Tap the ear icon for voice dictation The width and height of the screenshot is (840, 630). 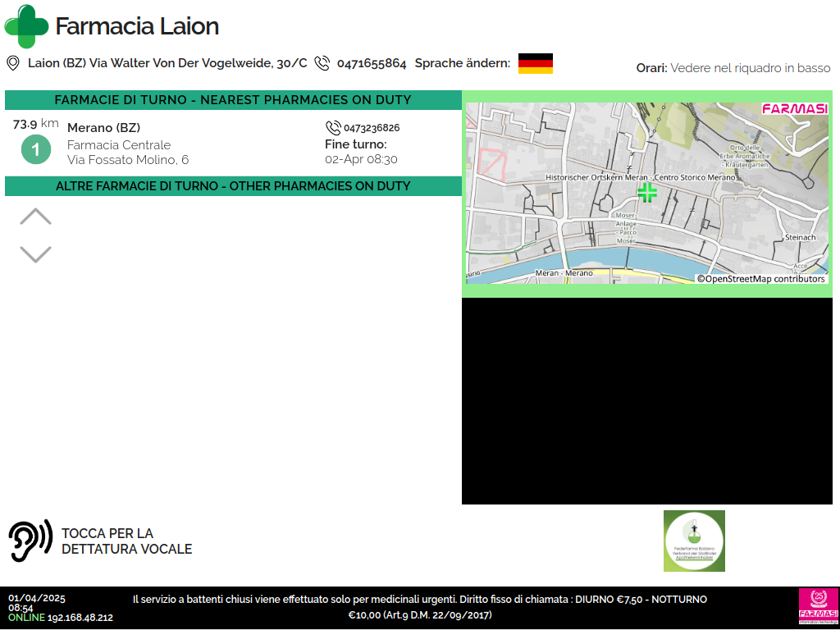click(30, 541)
